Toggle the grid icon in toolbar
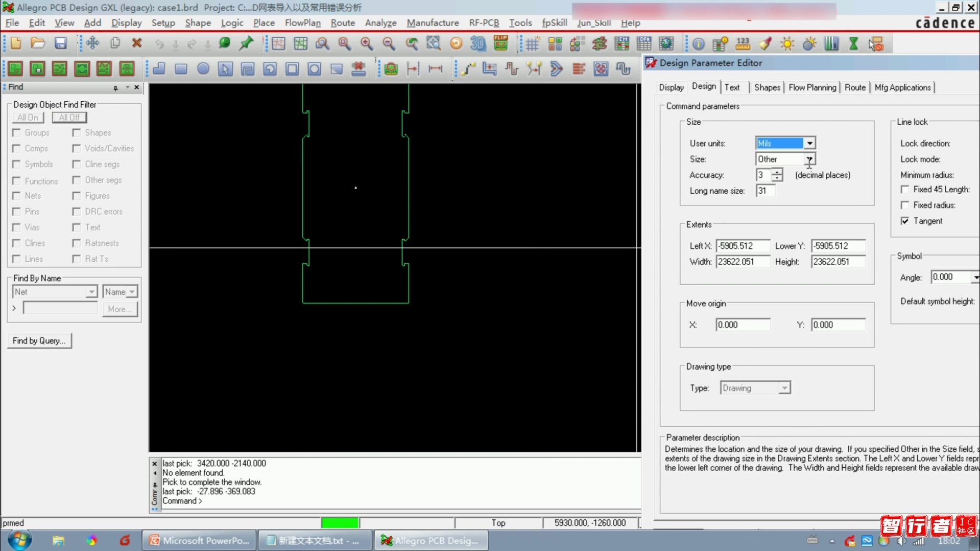The height and width of the screenshot is (551, 980). click(532, 44)
